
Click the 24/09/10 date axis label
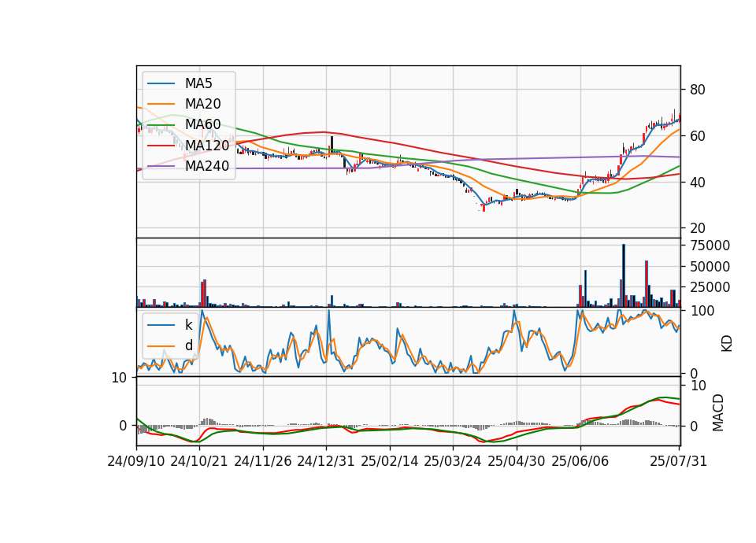coord(136,461)
